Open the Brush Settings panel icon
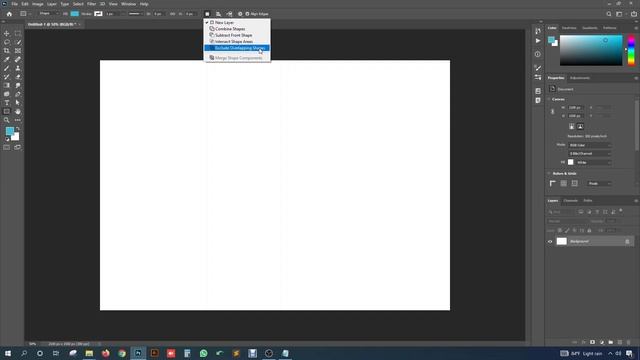The width and height of the screenshot is (640, 360). click(538, 68)
